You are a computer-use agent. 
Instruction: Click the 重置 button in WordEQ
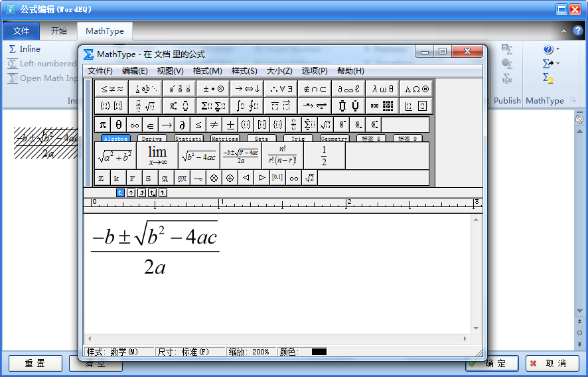[35, 363]
